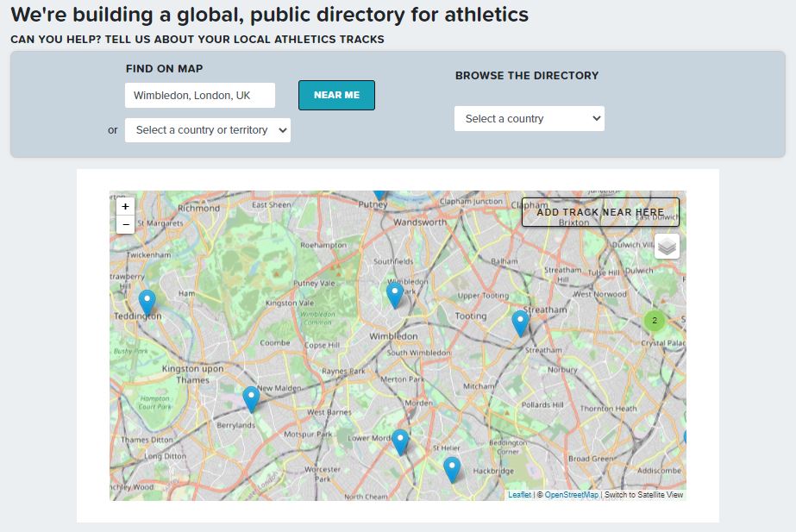The height and width of the screenshot is (532, 796).
Task: Click the 'Twickenham' label on the map
Action: pyautogui.click(x=148, y=255)
